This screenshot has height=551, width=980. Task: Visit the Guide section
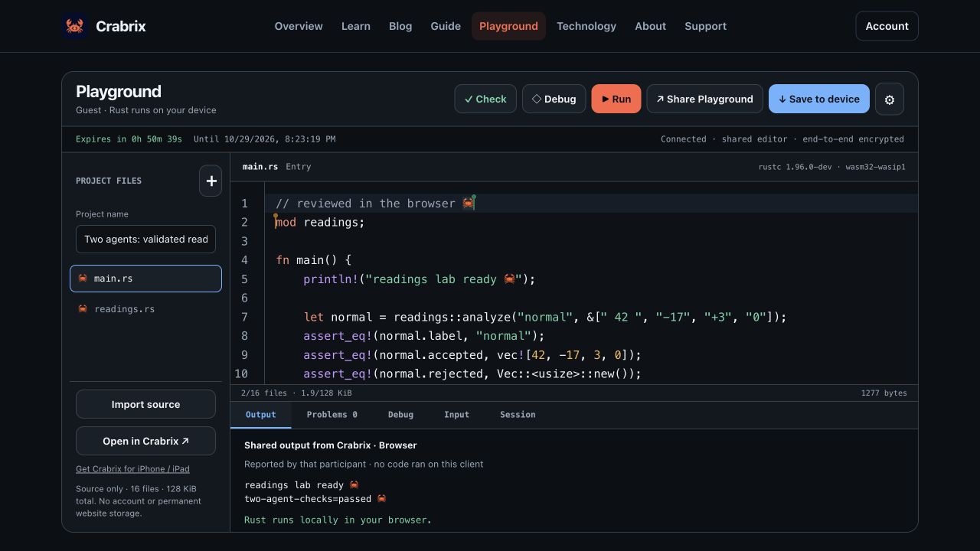[446, 26]
